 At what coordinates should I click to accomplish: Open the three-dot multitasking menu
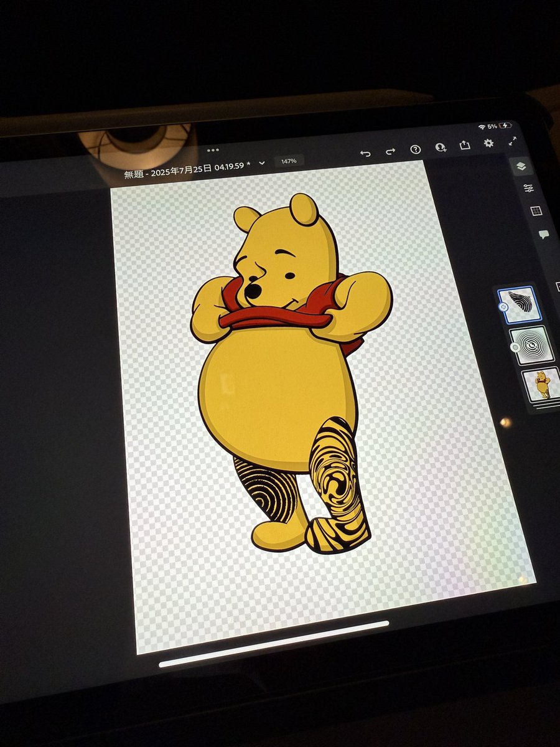coord(213,149)
